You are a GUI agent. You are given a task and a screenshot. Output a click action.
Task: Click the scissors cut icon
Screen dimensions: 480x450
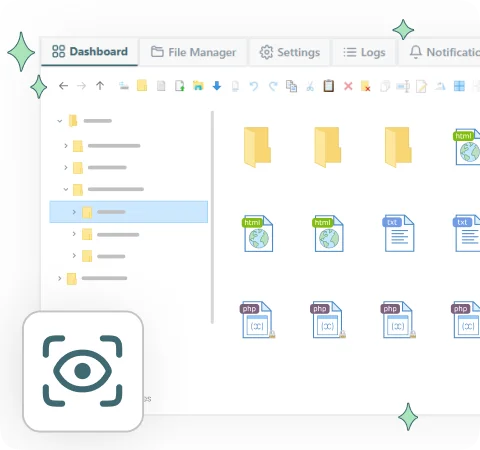310,86
